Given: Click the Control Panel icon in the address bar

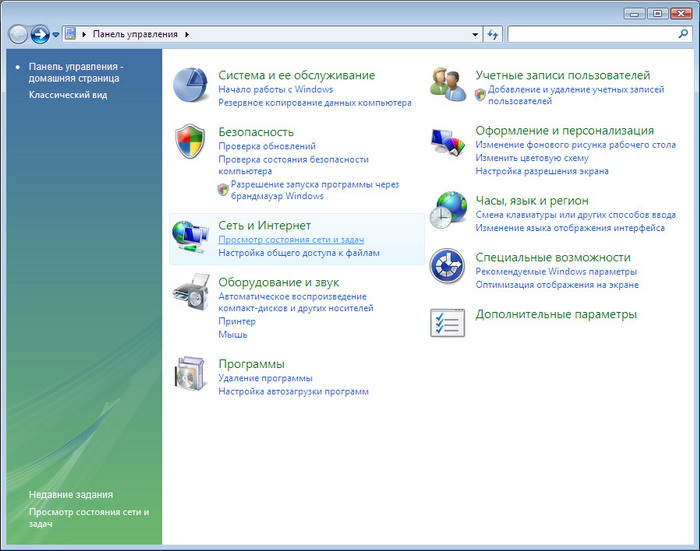Looking at the screenshot, I should tap(71, 34).
